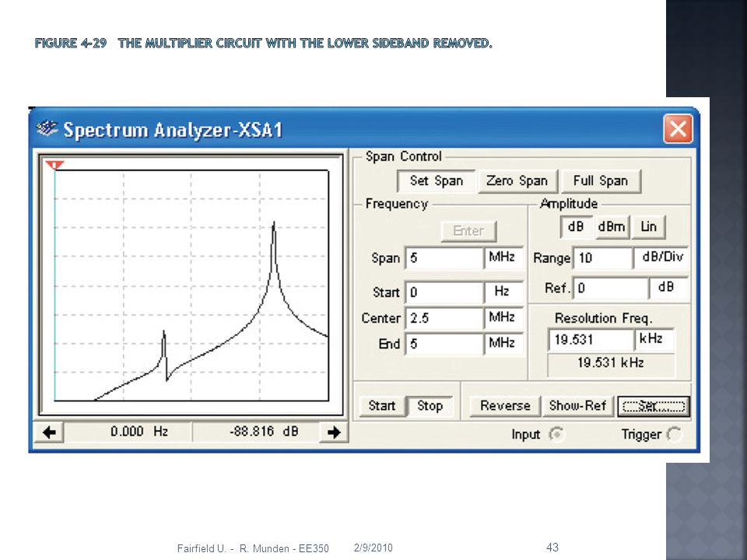Click the Range value field
Viewport: 747px width, 560px height.
pos(602,258)
